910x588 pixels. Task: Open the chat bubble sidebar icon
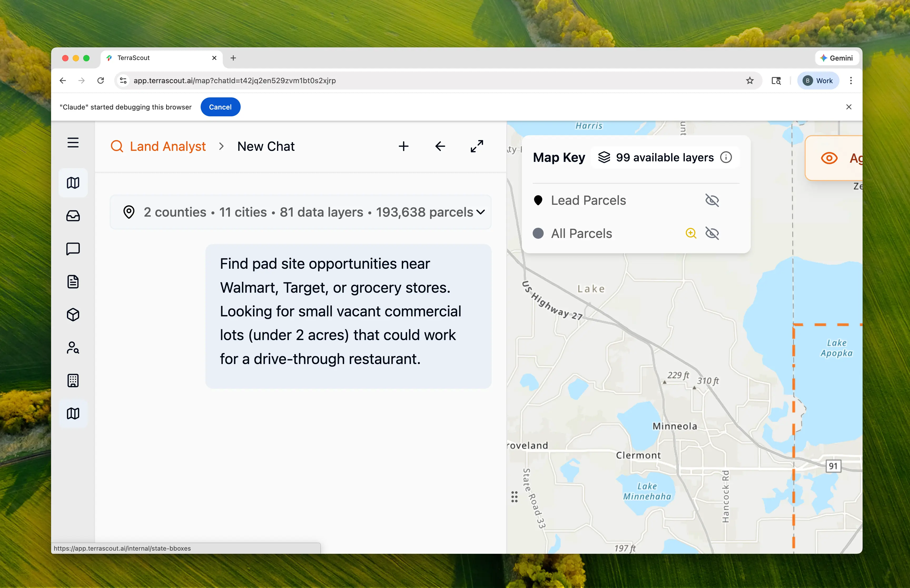tap(73, 249)
